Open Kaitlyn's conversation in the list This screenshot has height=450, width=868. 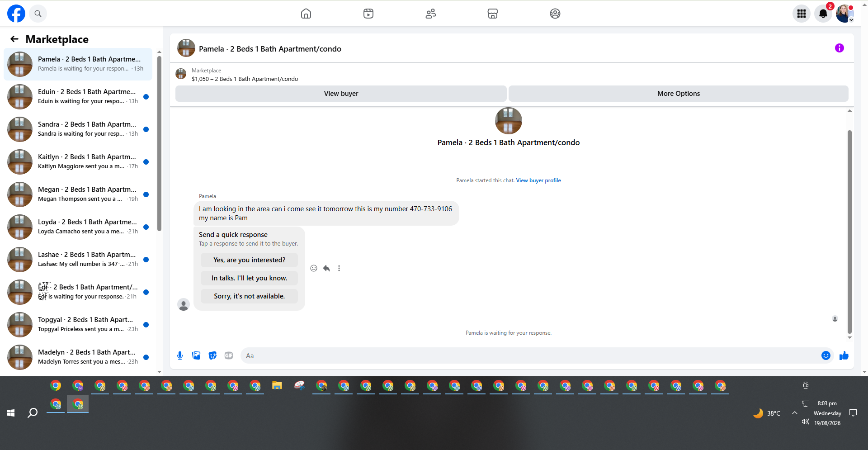(78, 162)
